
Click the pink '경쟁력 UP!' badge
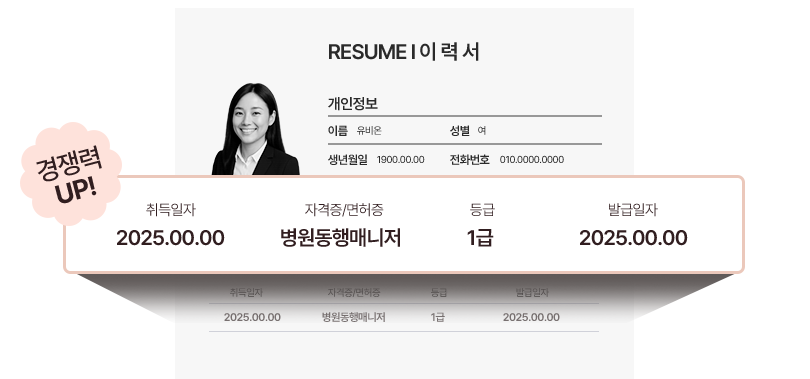tap(70, 173)
